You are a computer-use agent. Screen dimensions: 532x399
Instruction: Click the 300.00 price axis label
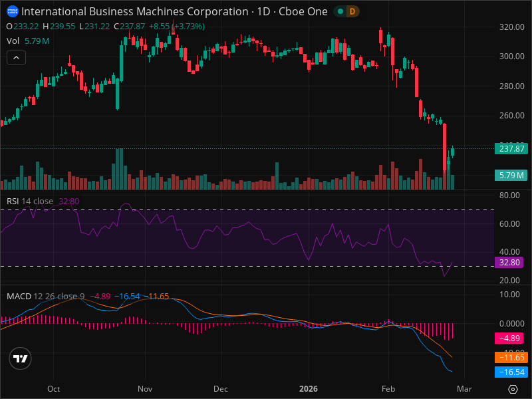pyautogui.click(x=511, y=57)
